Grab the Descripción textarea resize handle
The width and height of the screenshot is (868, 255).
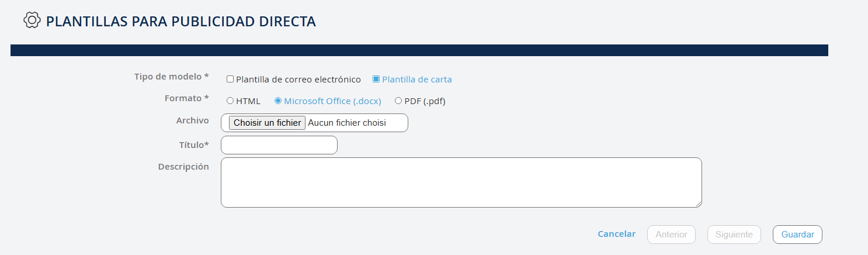699,204
